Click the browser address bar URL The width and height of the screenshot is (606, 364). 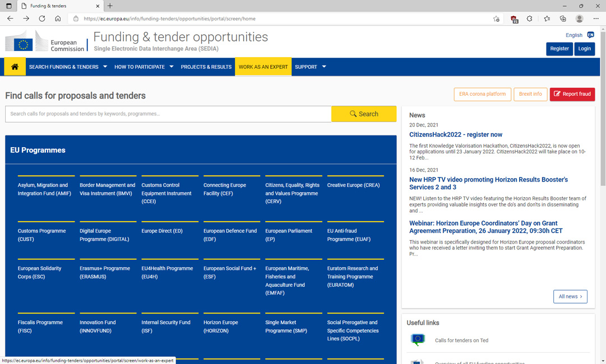tap(169, 18)
